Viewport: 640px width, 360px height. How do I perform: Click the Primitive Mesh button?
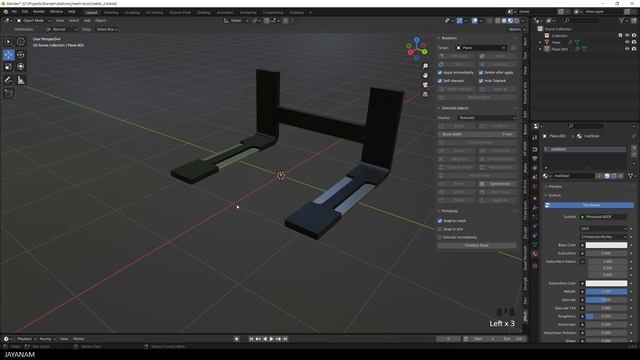coord(477,246)
